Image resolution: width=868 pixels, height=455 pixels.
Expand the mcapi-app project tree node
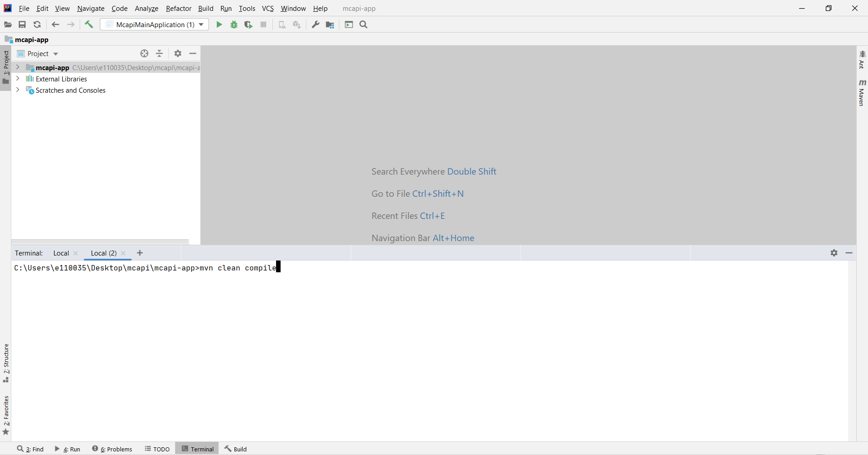coord(18,67)
